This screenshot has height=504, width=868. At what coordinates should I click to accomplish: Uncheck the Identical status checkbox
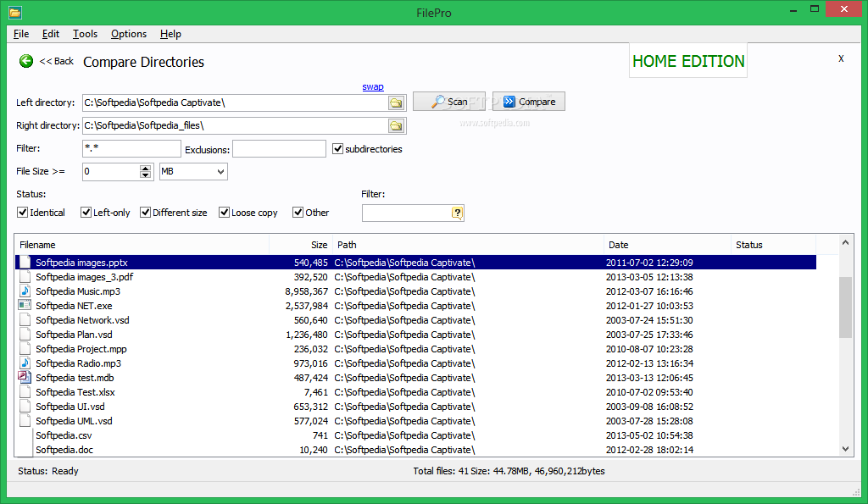coord(23,213)
